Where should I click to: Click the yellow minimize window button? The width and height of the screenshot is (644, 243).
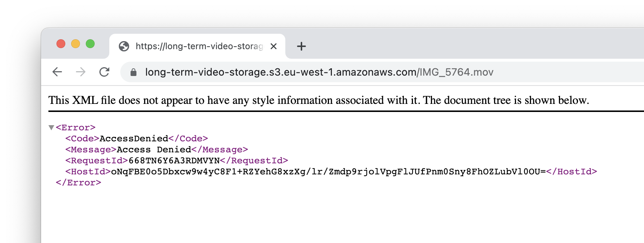76,44
